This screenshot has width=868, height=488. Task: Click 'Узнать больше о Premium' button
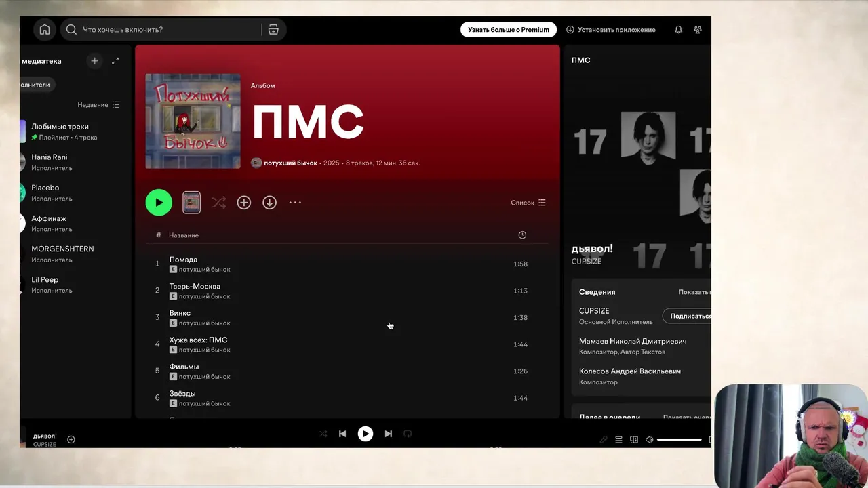[509, 30]
